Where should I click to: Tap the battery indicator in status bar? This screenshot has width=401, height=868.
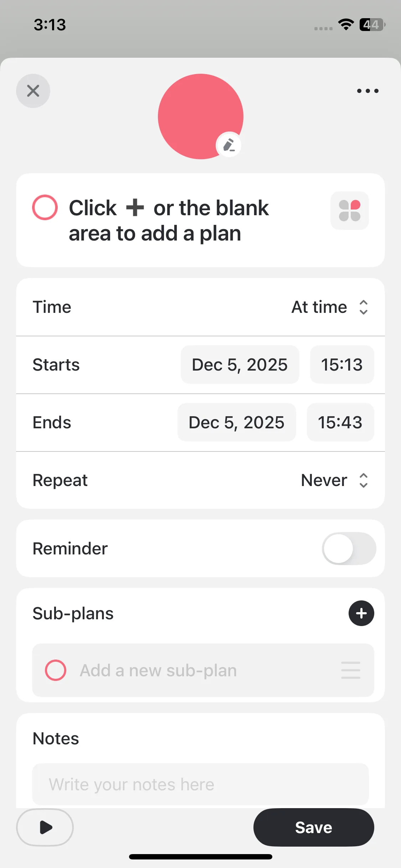[x=372, y=25]
